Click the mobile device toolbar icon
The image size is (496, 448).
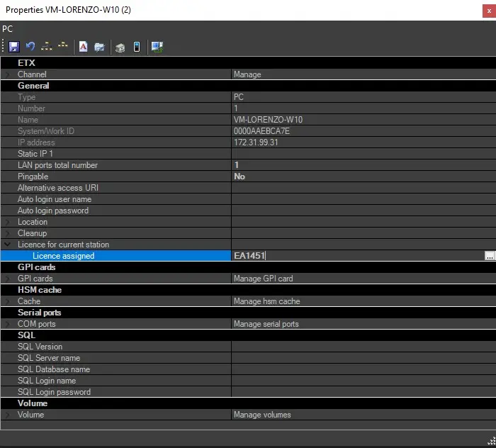(x=136, y=47)
